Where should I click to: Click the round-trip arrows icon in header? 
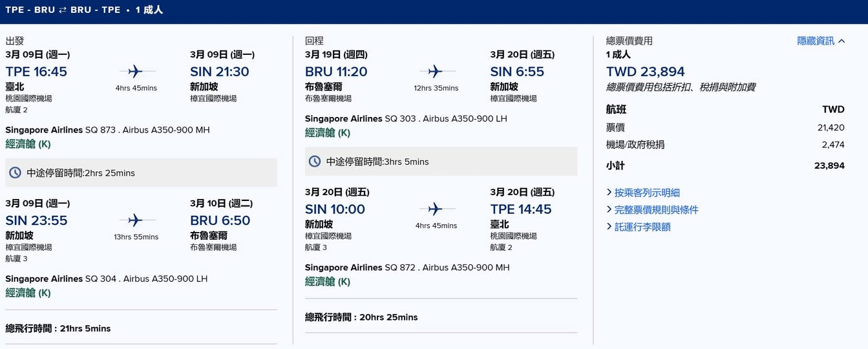point(63,10)
